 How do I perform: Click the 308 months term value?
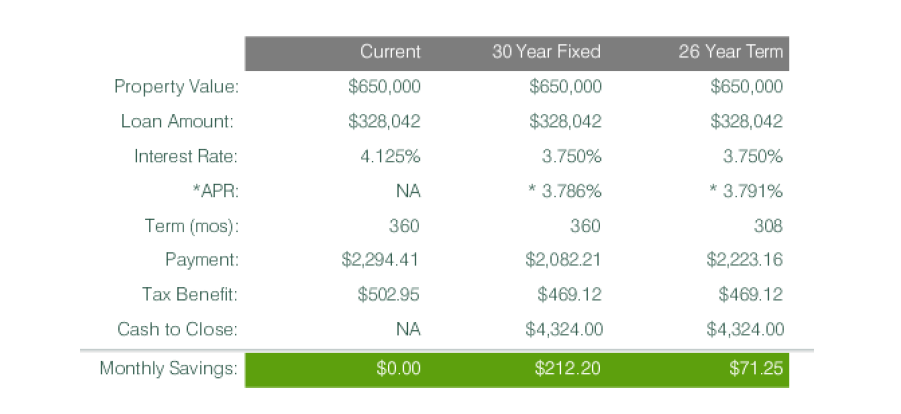point(768,226)
